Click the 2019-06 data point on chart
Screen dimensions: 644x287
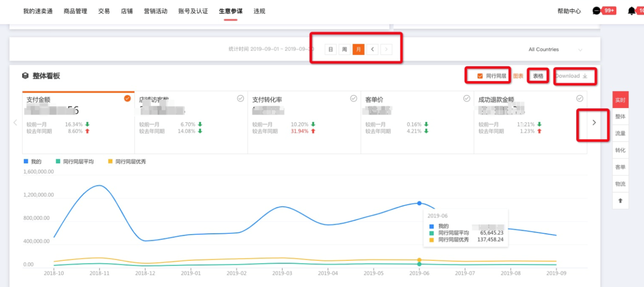pos(419,203)
